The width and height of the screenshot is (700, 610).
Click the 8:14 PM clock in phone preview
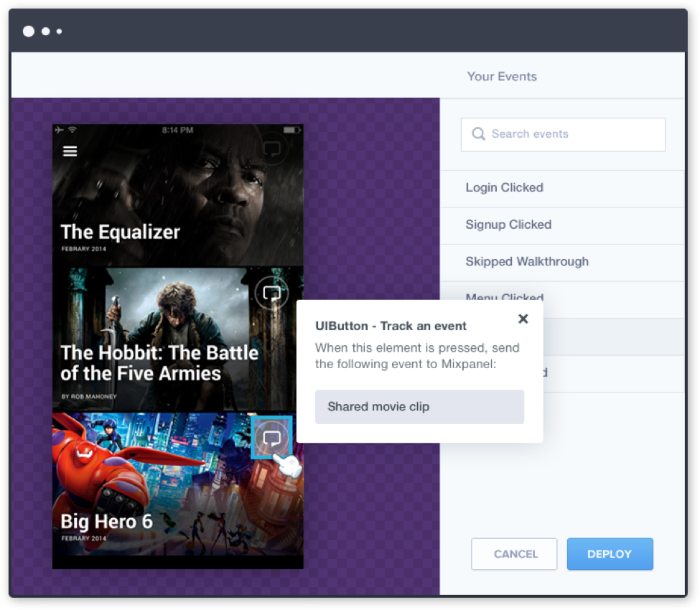177,131
